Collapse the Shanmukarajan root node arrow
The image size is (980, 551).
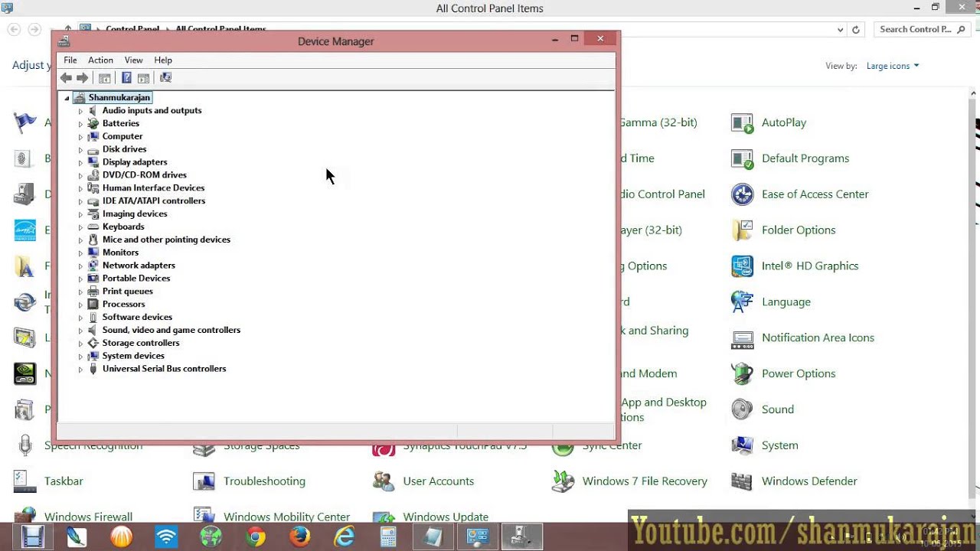[x=67, y=98]
